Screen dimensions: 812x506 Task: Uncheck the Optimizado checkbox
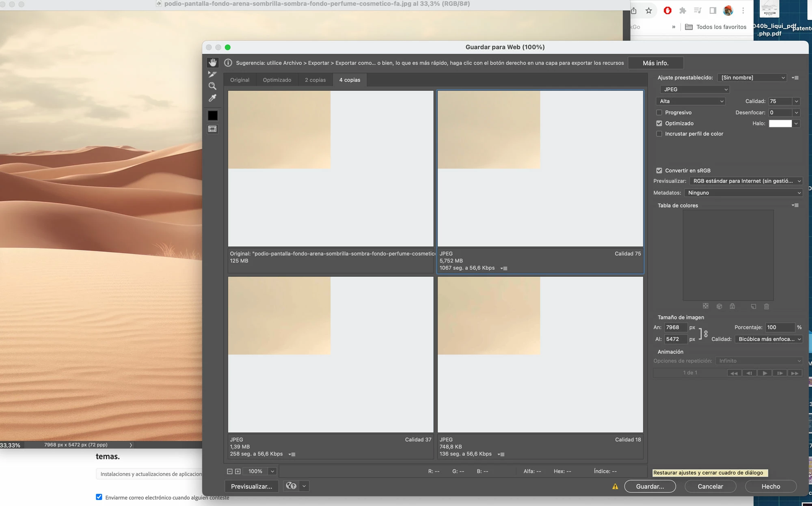pos(659,123)
